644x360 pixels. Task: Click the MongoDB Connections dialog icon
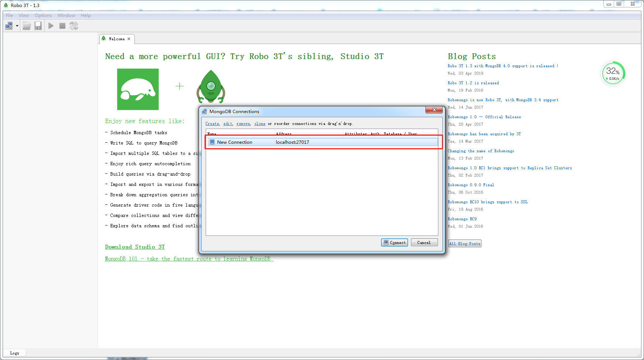[205, 111]
